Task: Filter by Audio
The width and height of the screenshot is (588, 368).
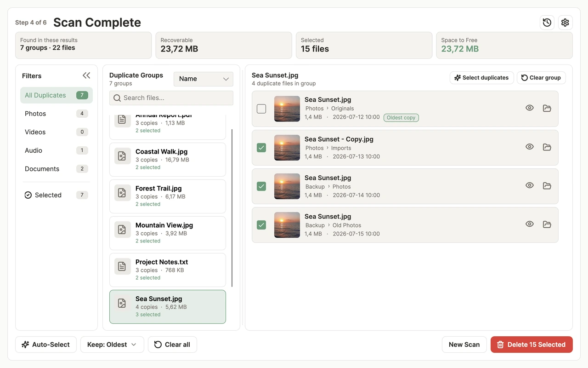Action: (x=57, y=150)
